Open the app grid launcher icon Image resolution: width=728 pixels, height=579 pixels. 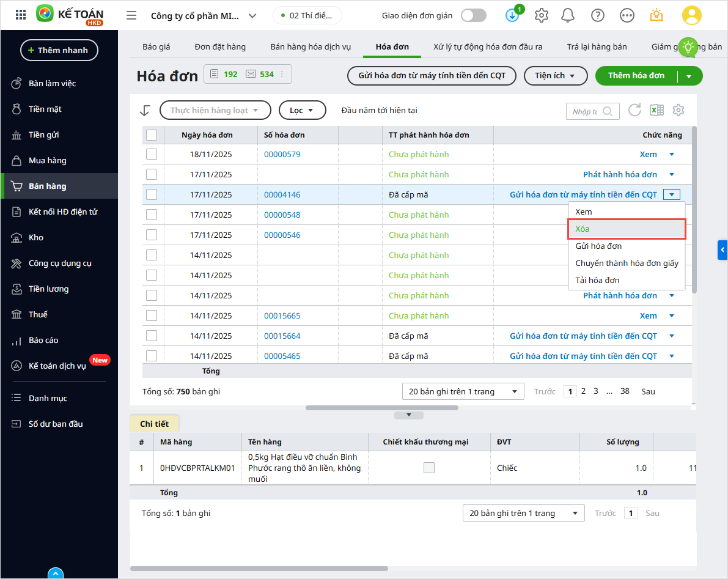pyautogui.click(x=20, y=15)
